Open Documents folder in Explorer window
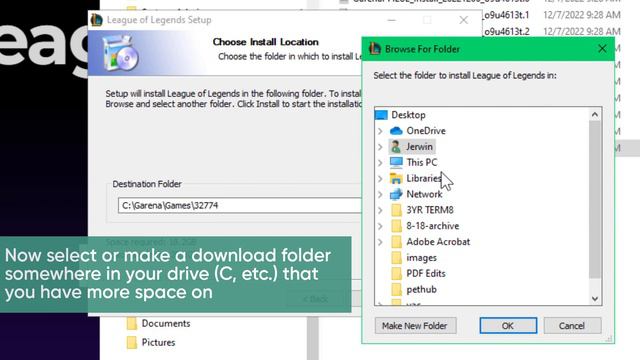 tap(166, 323)
